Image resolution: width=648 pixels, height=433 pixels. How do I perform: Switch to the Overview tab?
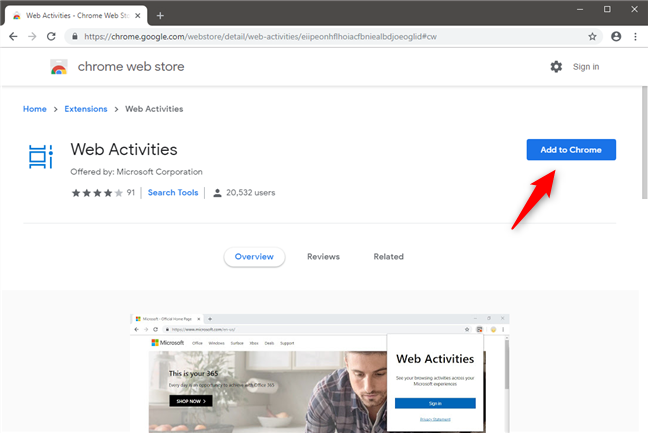tap(254, 257)
